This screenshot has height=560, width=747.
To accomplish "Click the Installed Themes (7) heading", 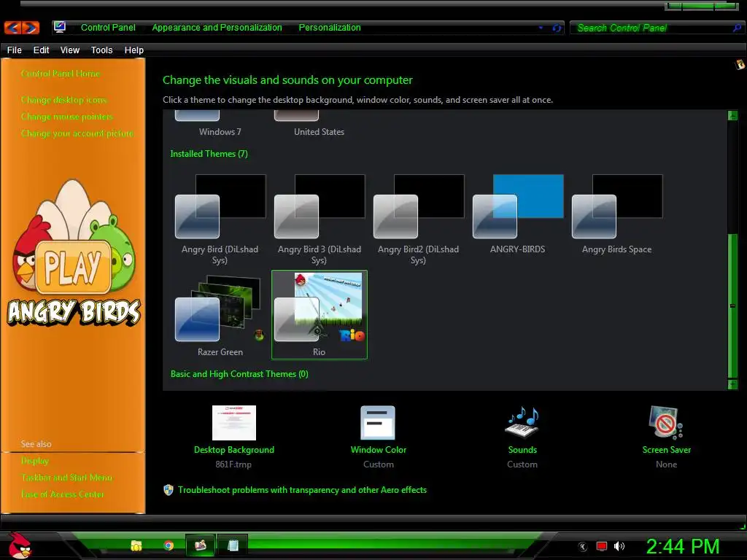I will [209, 154].
